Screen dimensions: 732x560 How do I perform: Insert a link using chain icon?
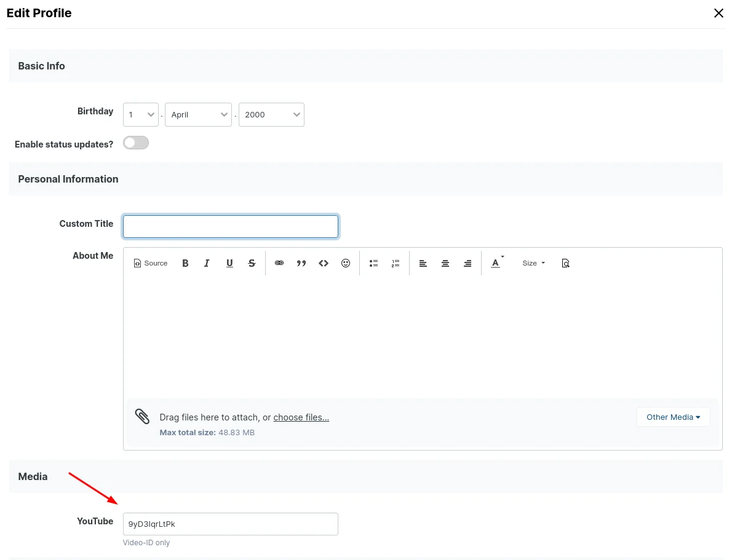[279, 263]
